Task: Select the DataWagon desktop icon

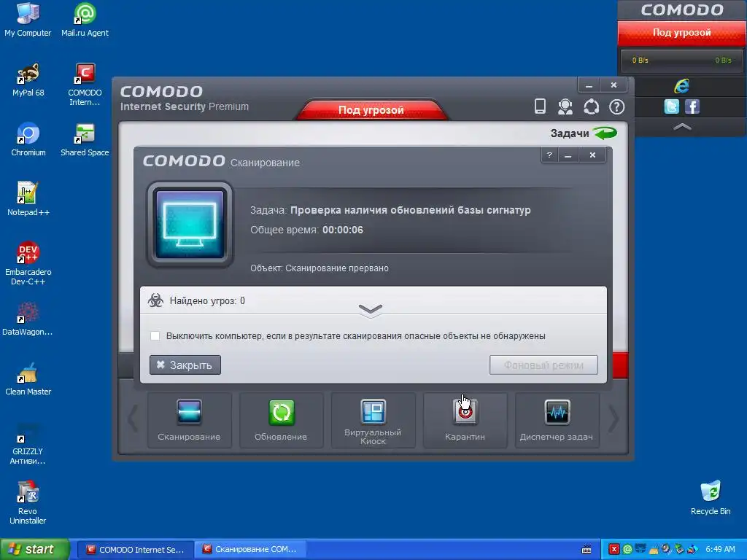Action: [x=28, y=319]
